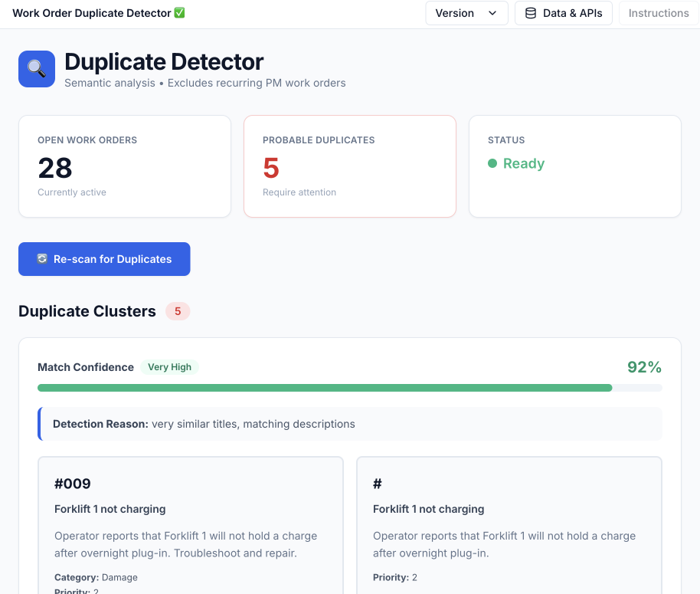This screenshot has width=700, height=594.
Task: Click the green Ready status dot
Action: pyautogui.click(x=492, y=163)
